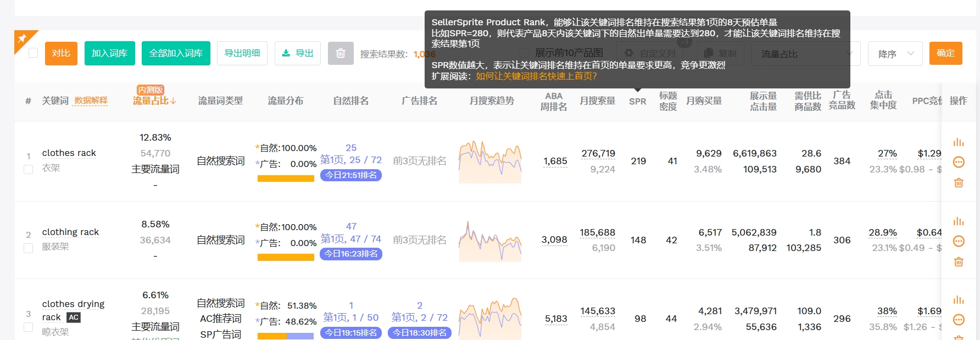Click monthly searches value 145,633
980x340 pixels.
(598, 311)
